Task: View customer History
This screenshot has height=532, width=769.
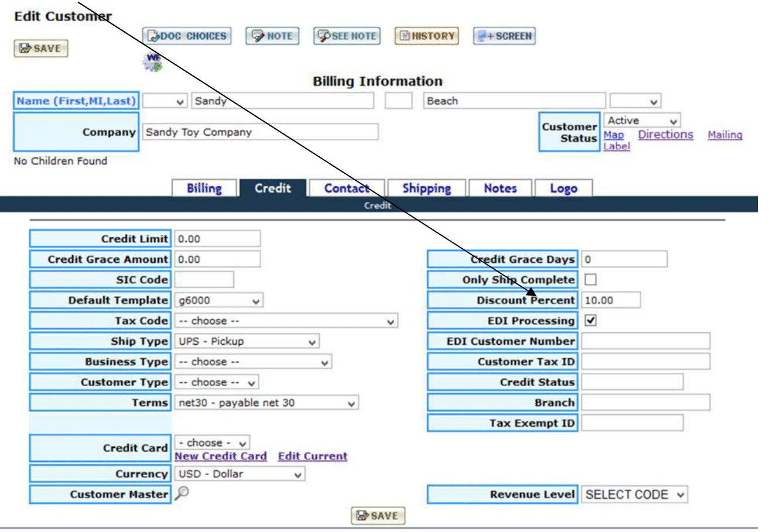Action: pyautogui.click(x=426, y=36)
